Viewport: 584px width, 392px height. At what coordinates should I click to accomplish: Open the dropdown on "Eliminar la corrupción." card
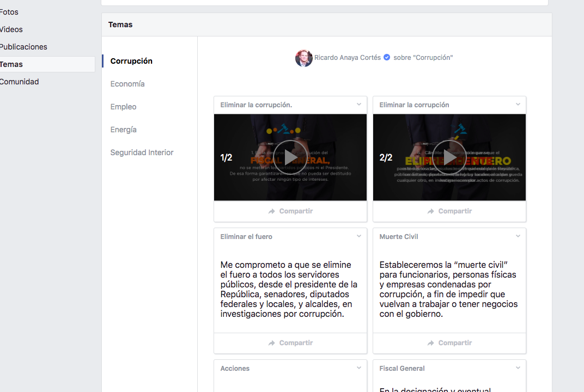point(358,104)
